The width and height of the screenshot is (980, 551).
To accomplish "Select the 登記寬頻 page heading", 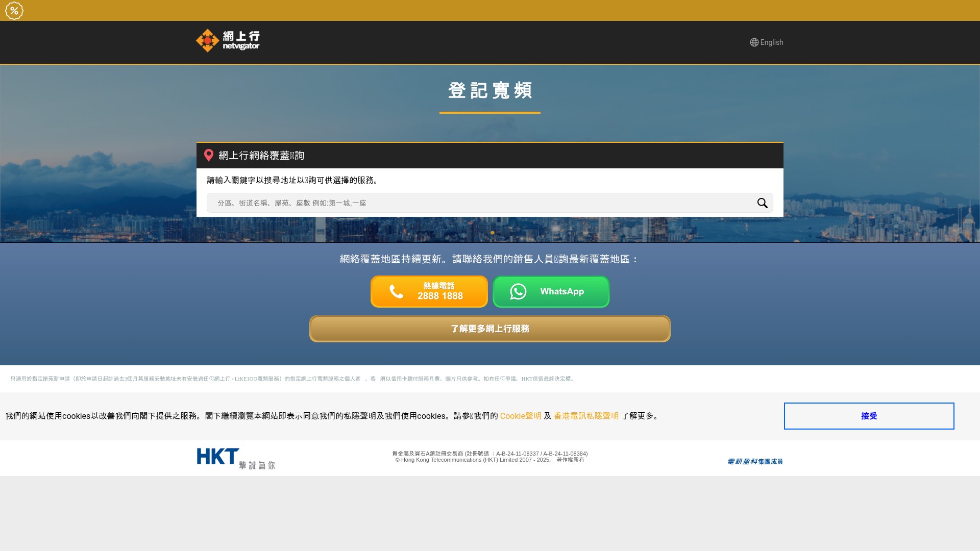I will pos(490,91).
